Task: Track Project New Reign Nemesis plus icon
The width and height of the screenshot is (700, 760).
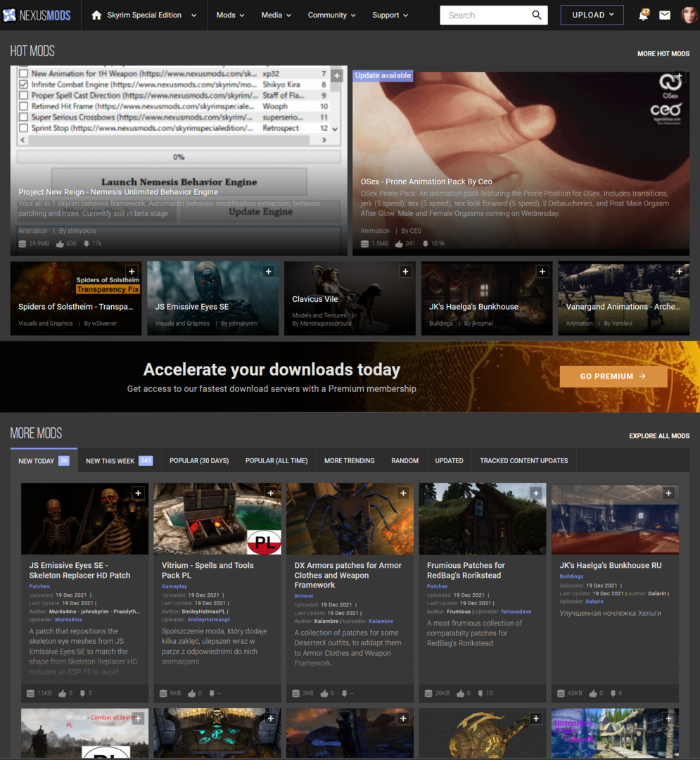Action: coord(337,75)
